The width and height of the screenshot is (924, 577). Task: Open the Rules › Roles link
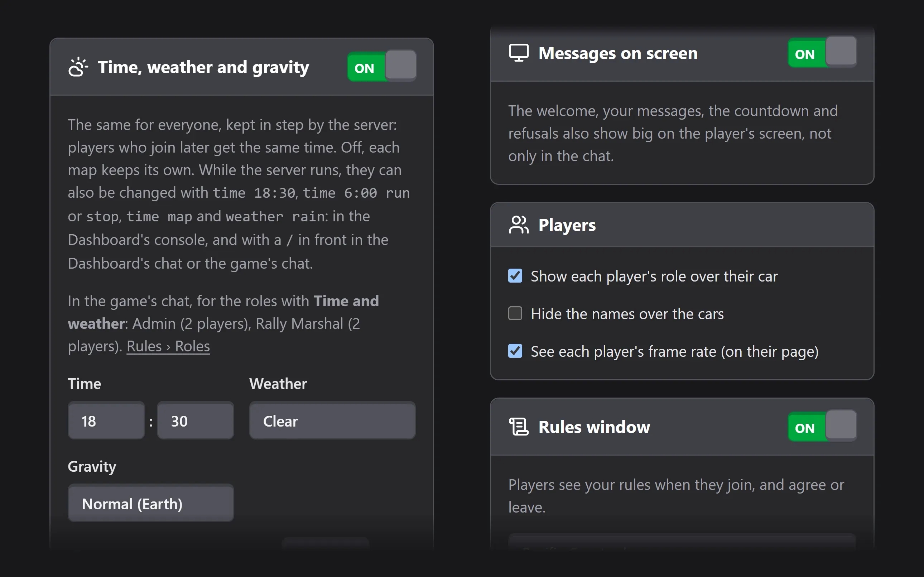[168, 346]
